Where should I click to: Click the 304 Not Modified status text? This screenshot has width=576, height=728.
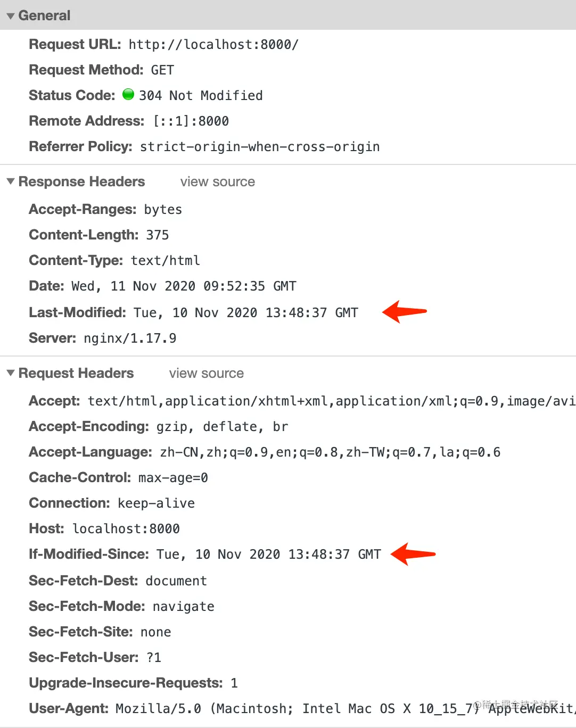tap(201, 96)
